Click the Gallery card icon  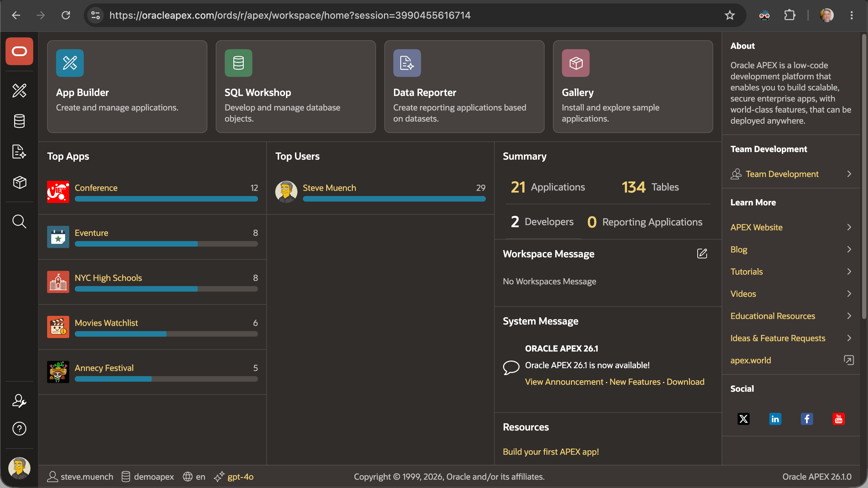point(576,63)
